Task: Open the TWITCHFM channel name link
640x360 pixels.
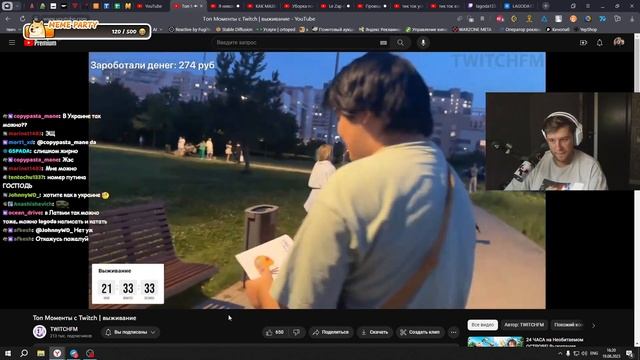Action: point(64,329)
